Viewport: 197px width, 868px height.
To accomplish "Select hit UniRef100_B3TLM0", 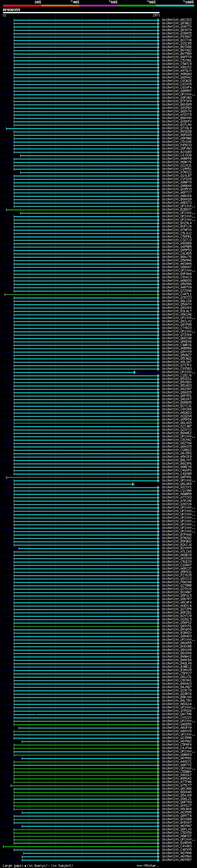I will coord(177,125).
